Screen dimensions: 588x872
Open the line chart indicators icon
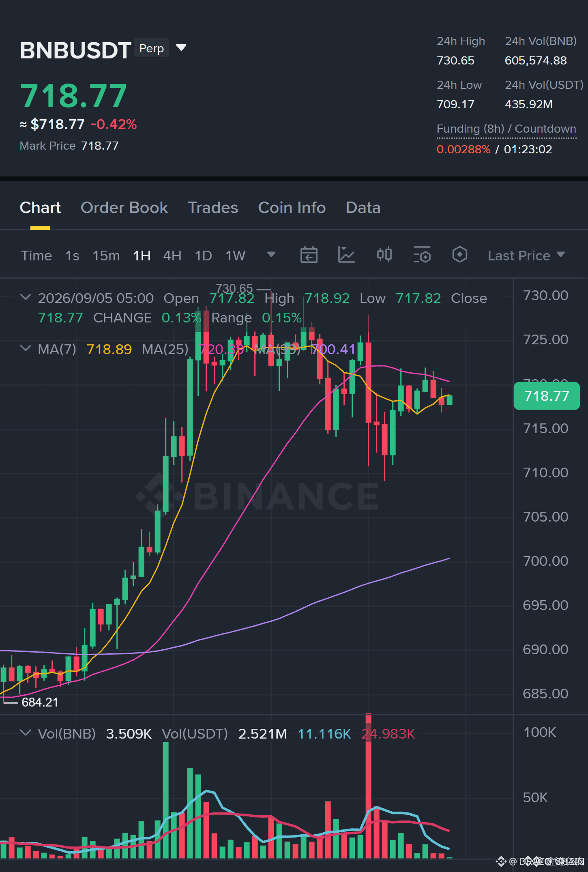coord(346,255)
